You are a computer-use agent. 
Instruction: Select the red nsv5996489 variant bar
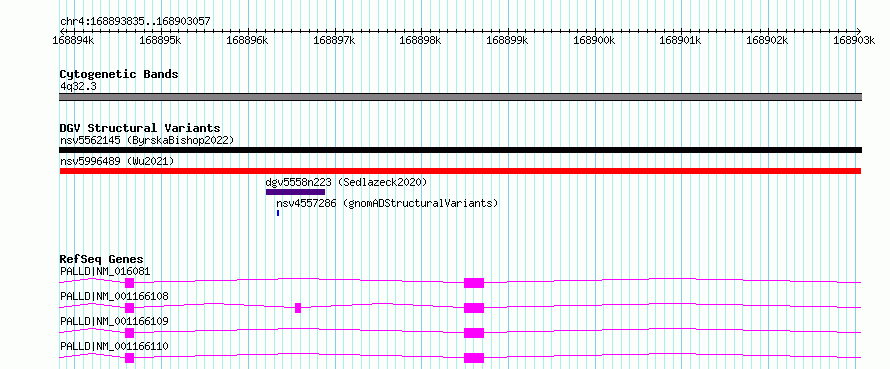(x=460, y=171)
